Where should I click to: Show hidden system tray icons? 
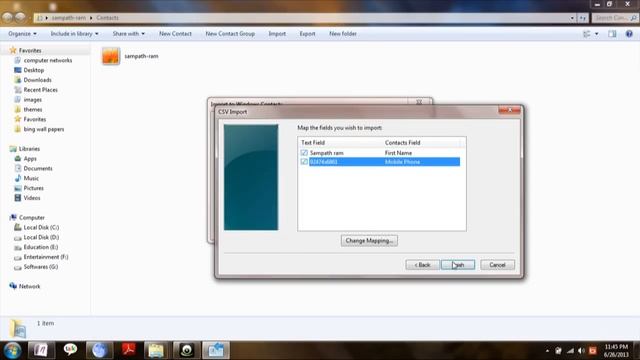(x=547, y=351)
